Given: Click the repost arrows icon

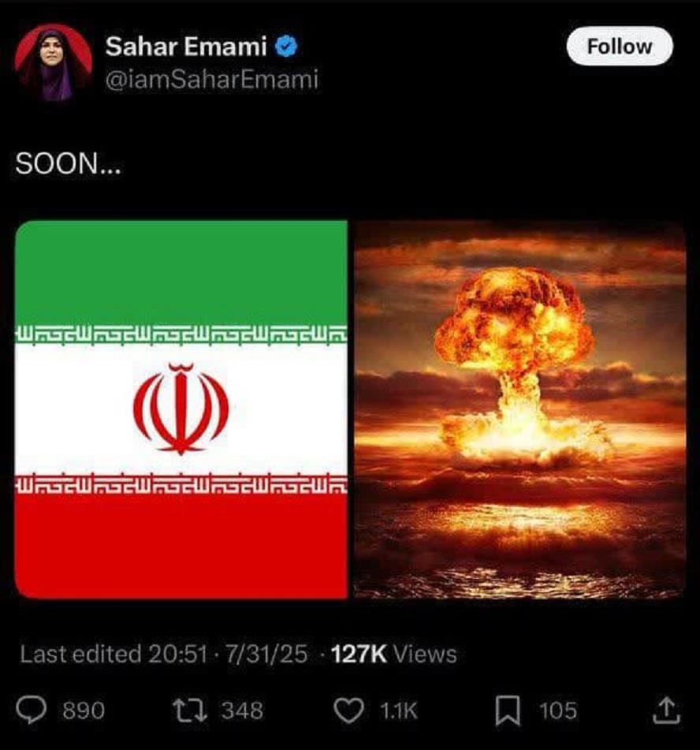Looking at the screenshot, I should tap(190, 711).
